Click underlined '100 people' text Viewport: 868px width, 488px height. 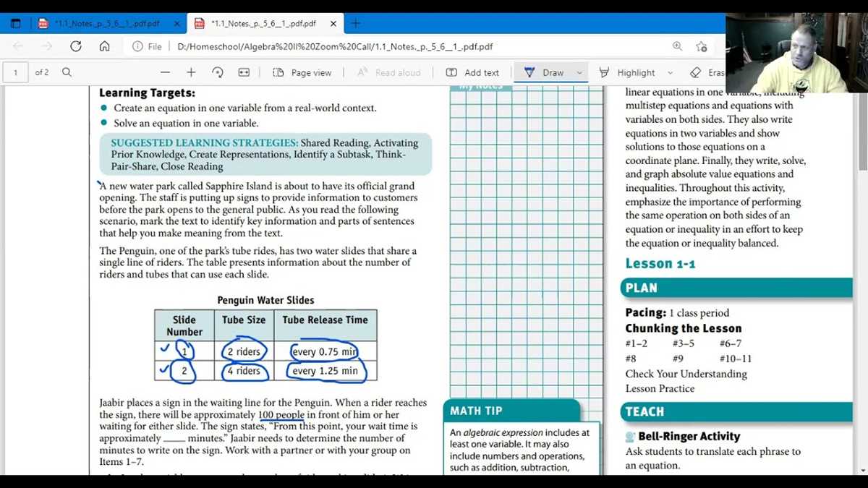281,414
